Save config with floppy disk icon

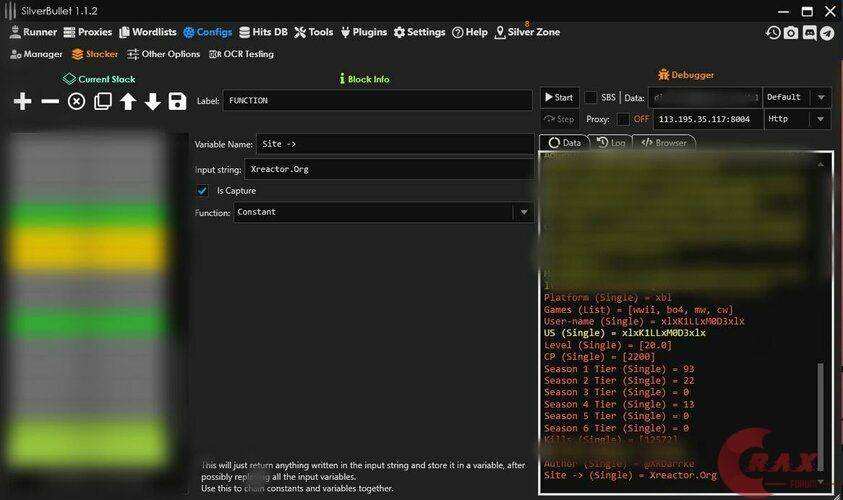tap(177, 101)
